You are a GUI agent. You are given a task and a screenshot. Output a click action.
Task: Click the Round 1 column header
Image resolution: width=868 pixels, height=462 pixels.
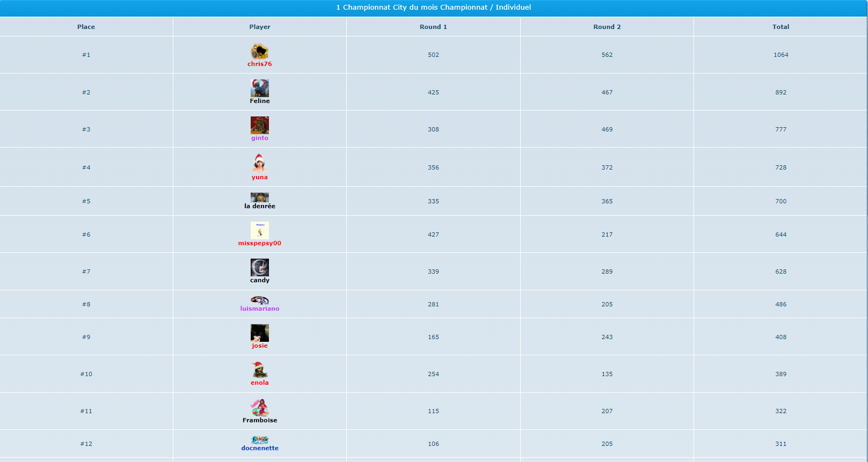(433, 27)
